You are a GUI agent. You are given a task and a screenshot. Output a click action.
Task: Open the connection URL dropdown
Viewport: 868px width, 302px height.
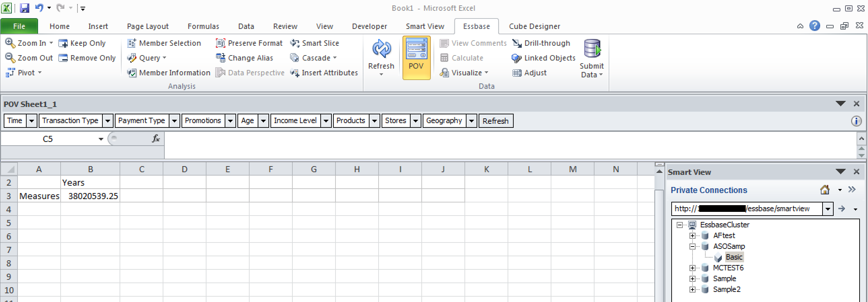828,209
